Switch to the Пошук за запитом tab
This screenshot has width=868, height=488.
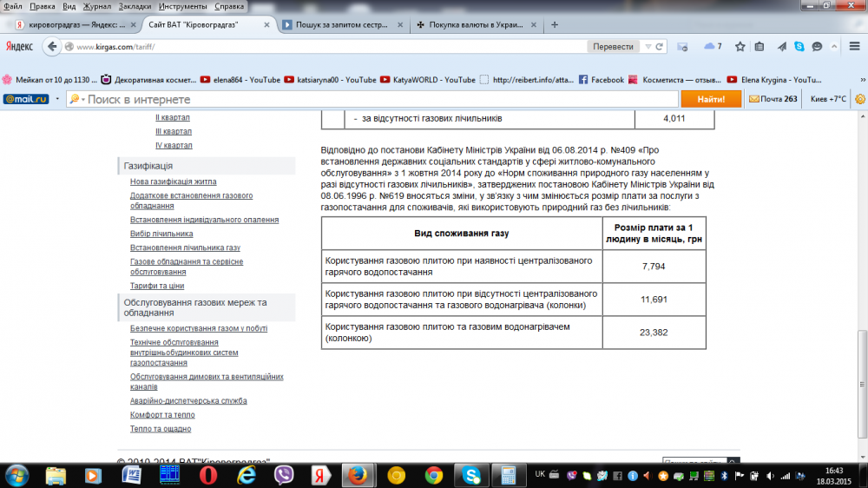[x=343, y=25]
